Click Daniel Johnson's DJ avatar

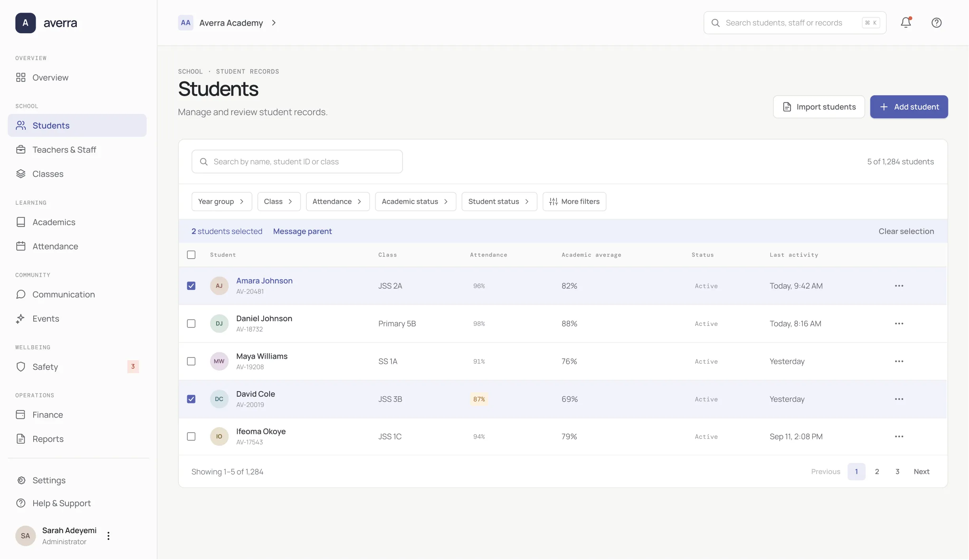click(x=219, y=324)
